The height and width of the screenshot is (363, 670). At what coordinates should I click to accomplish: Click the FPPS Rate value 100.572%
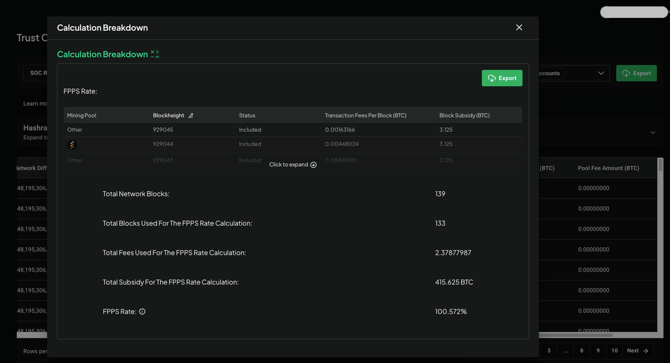tap(451, 312)
